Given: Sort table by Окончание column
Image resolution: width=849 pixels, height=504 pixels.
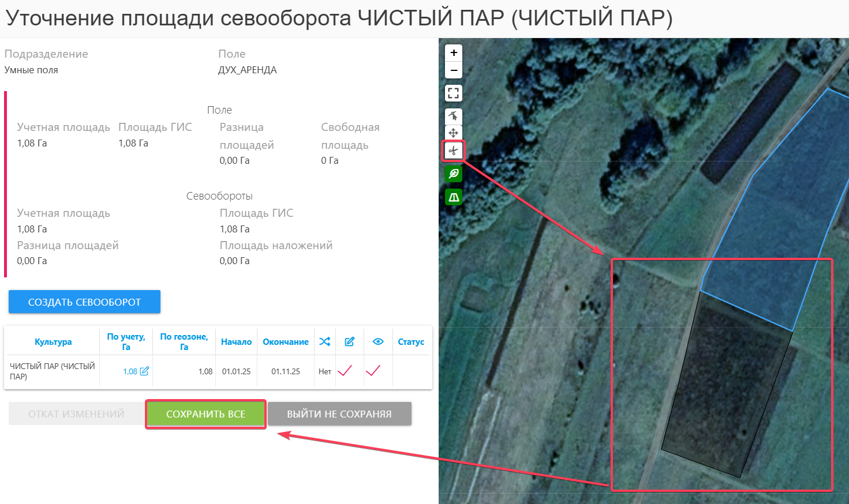Looking at the screenshot, I should click(x=285, y=342).
